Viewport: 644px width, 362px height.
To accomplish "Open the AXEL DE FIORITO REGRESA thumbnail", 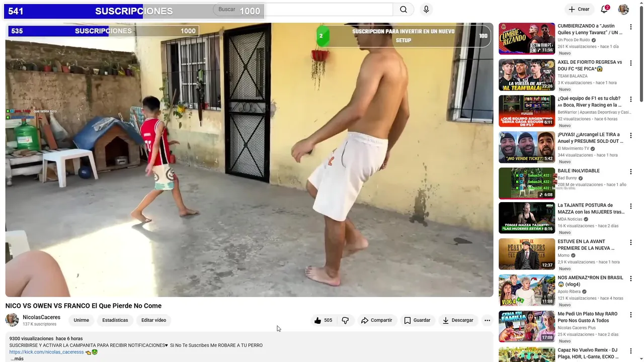I will (x=527, y=75).
